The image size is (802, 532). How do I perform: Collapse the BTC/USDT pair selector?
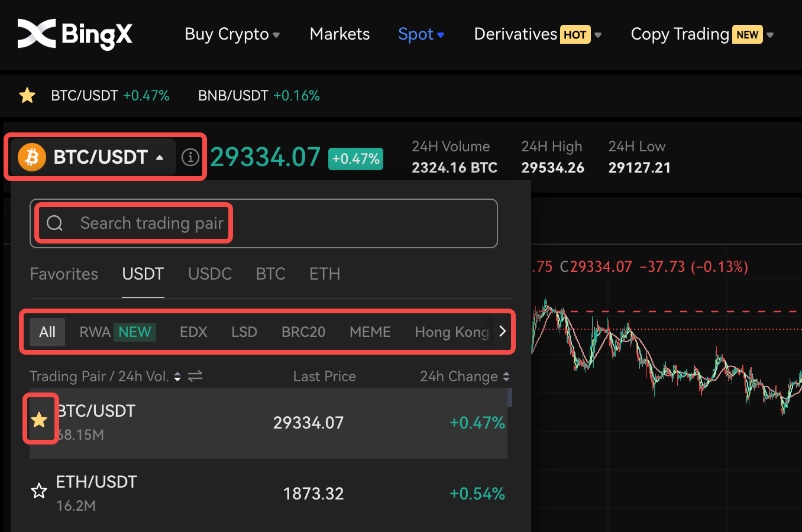tap(160, 157)
